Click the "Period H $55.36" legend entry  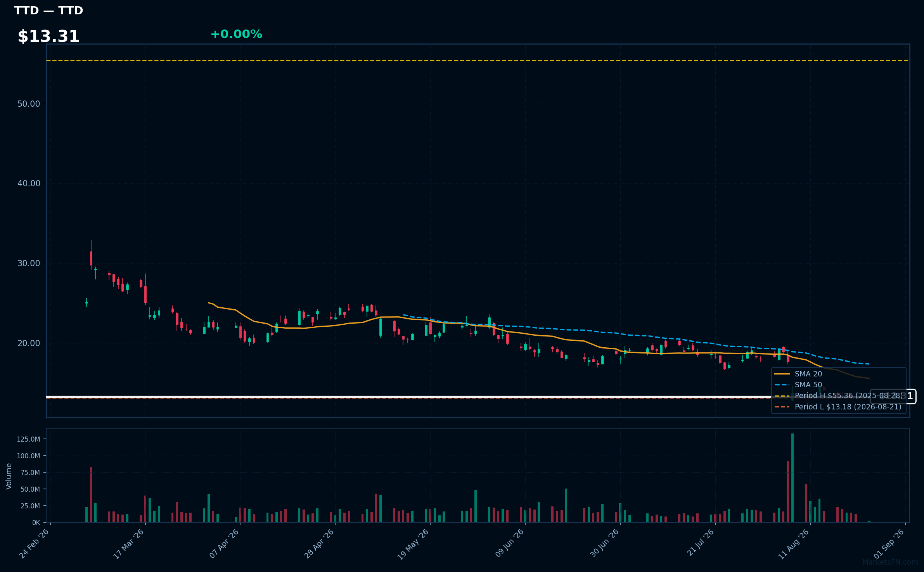pos(838,396)
